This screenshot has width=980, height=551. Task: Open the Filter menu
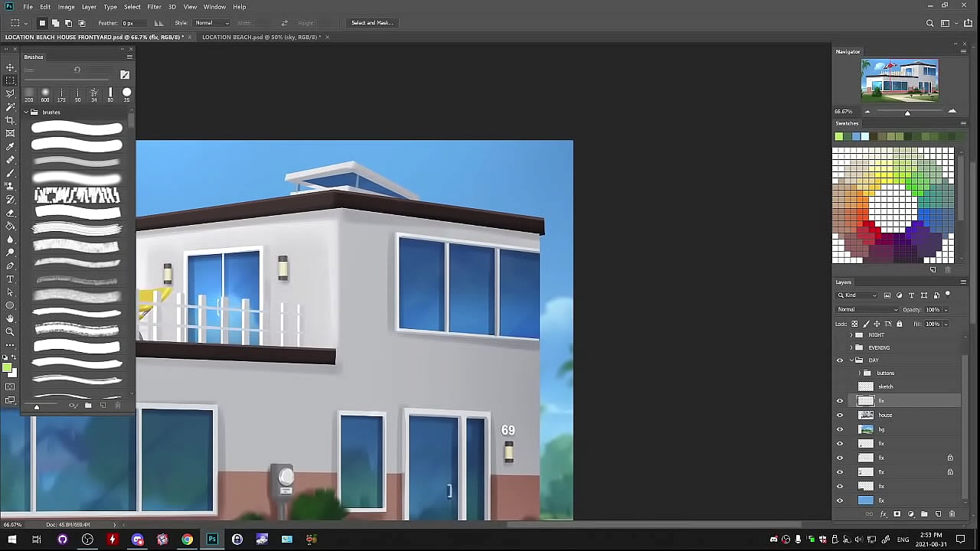coord(154,7)
